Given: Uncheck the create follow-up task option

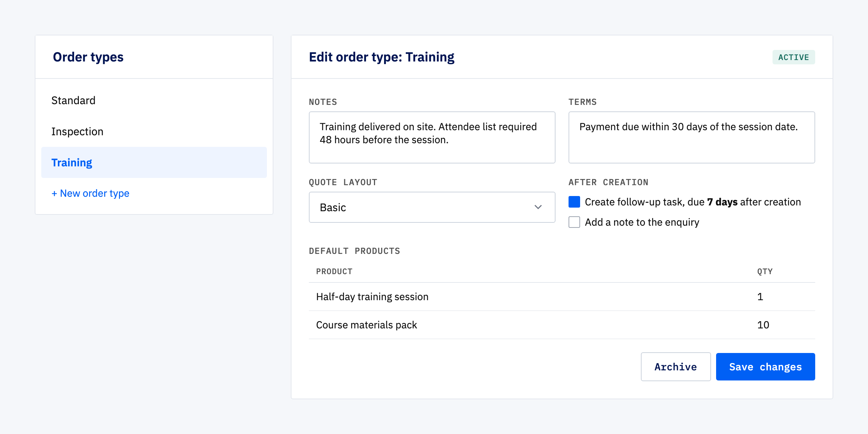Looking at the screenshot, I should click(574, 202).
